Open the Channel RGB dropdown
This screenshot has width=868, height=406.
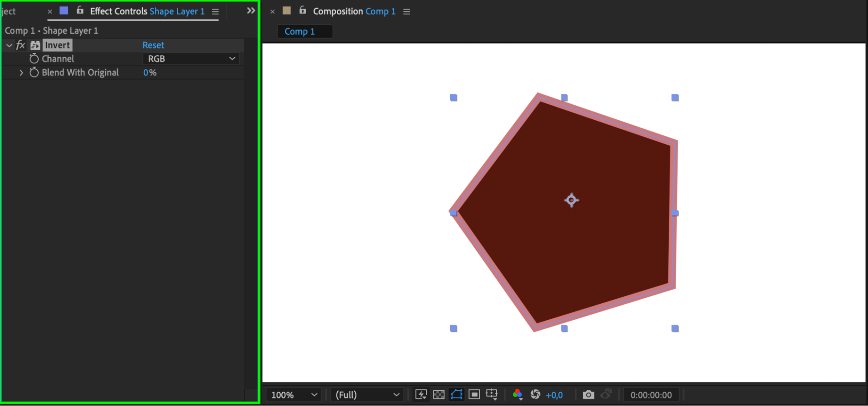coord(191,59)
